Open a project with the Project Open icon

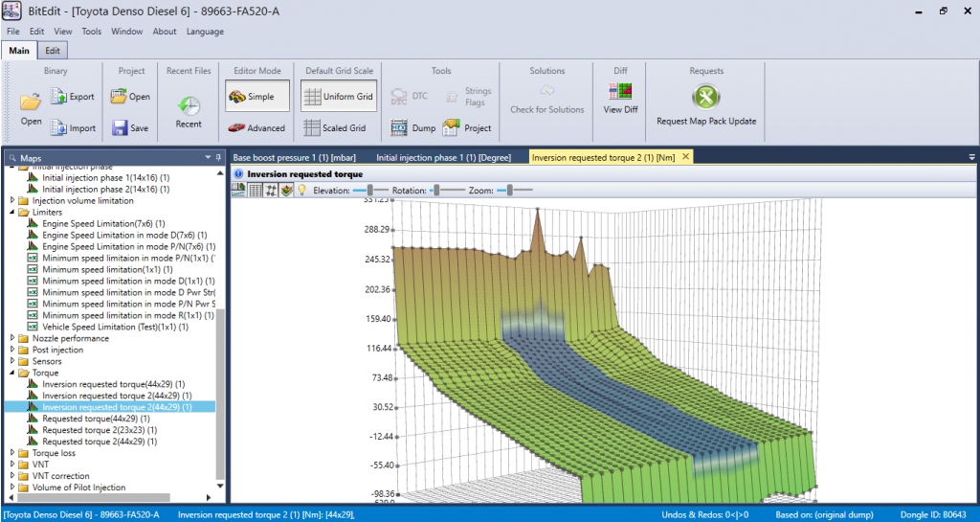(x=118, y=97)
